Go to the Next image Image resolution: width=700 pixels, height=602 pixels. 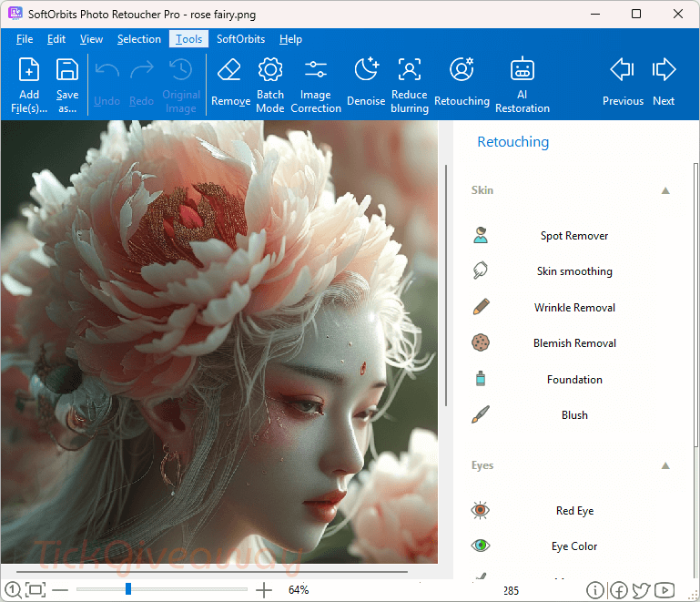664,69
